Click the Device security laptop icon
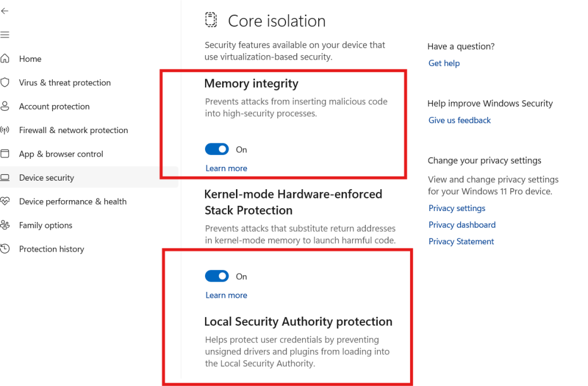The image size is (588, 386). coord(7,177)
